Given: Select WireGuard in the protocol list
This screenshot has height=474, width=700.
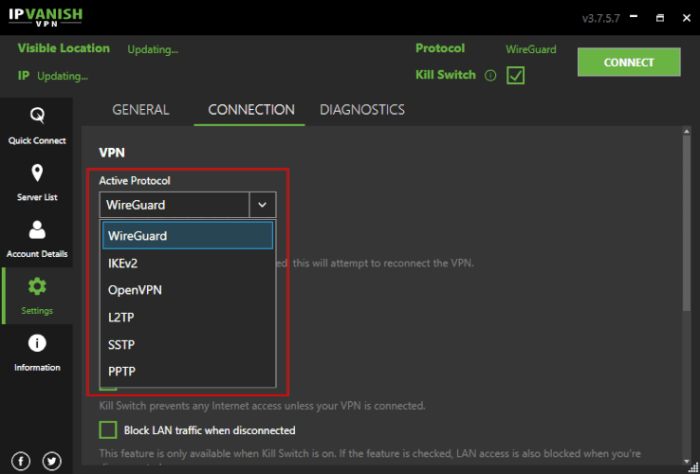Looking at the screenshot, I should (x=188, y=235).
